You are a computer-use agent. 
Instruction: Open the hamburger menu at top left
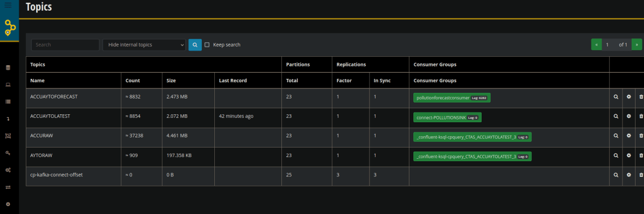tap(8, 5)
